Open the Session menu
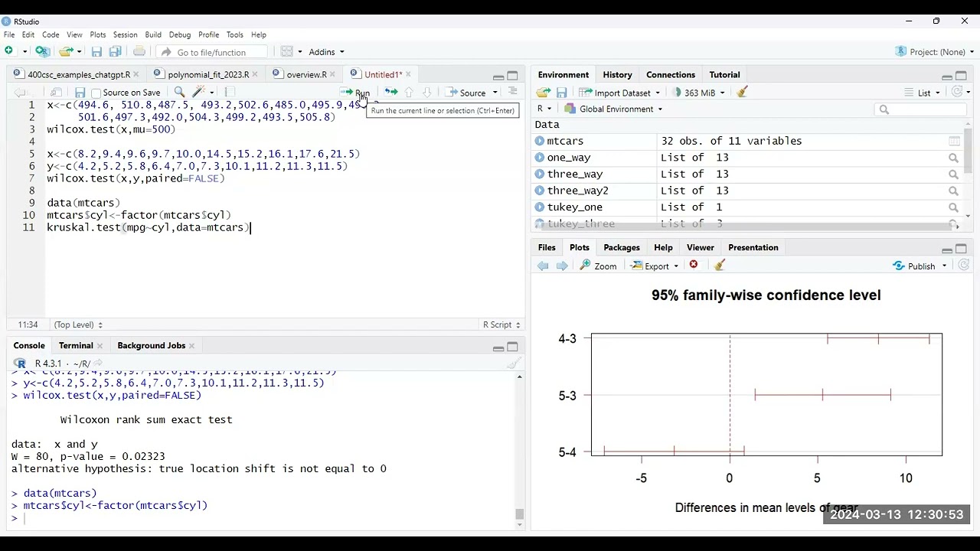 (125, 34)
